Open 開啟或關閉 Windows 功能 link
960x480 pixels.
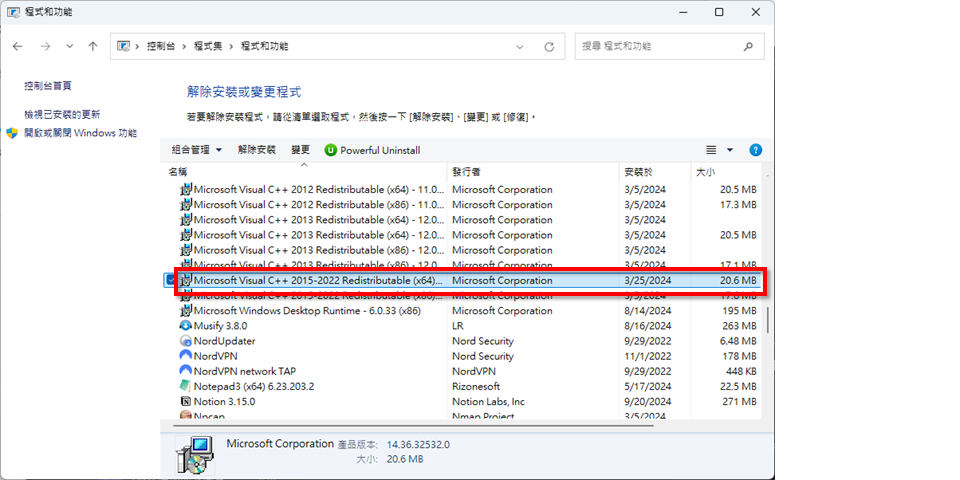[80, 133]
